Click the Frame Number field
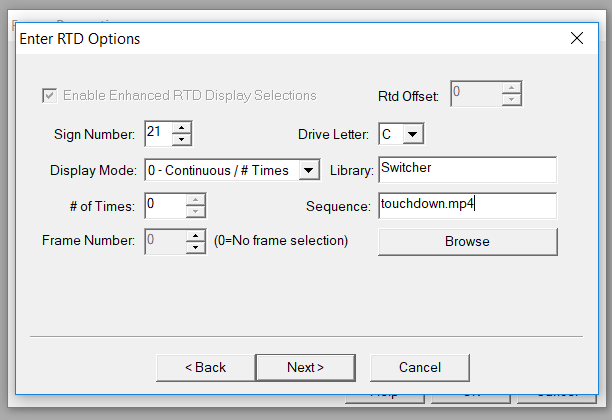Image resolution: width=612 pixels, height=420 pixels. pyautogui.click(x=165, y=241)
